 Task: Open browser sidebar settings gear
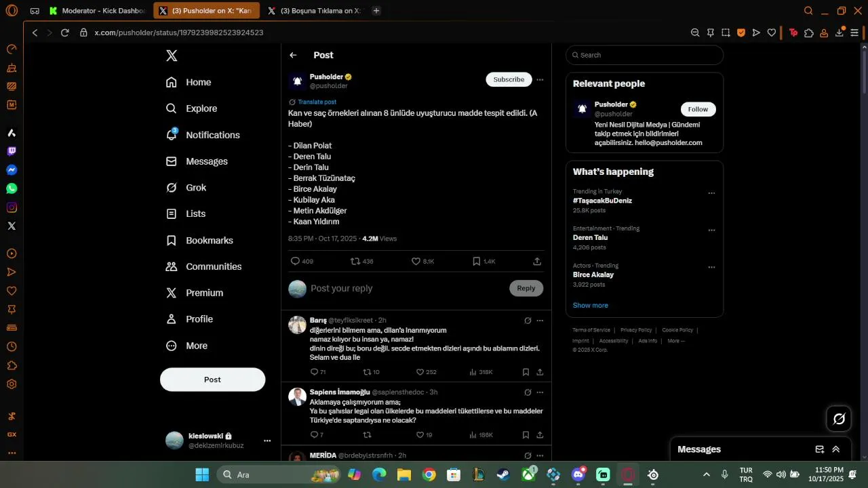tap(12, 384)
